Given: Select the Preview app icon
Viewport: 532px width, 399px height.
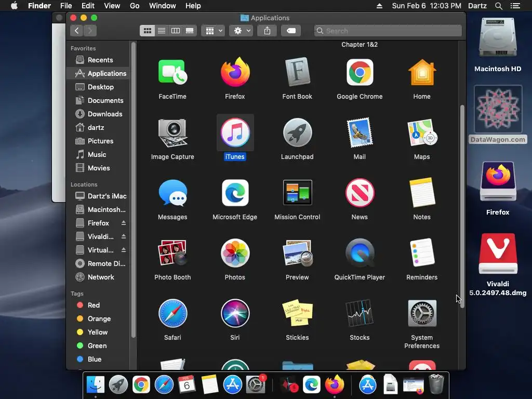Looking at the screenshot, I should (x=297, y=253).
